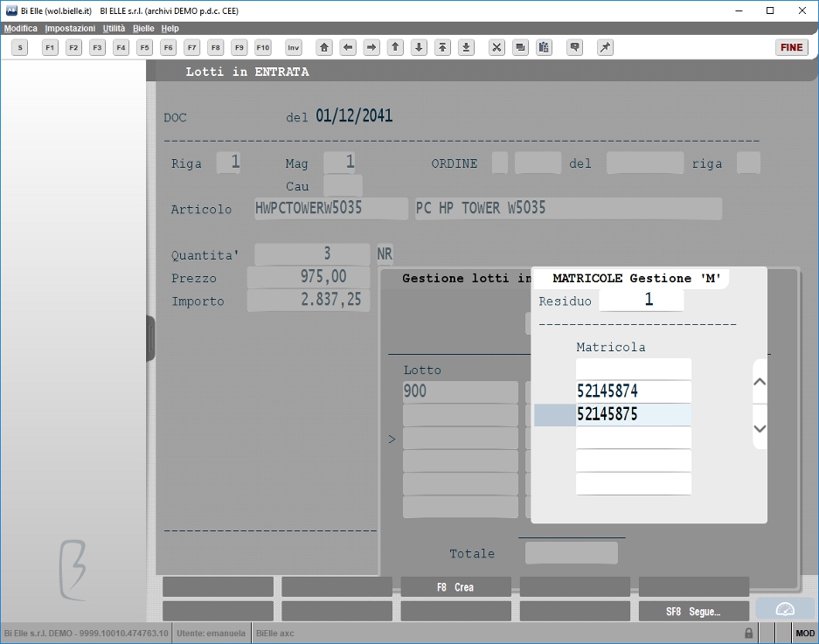819x644 pixels.
Task: Click the lock icon in status bar
Action: coord(748,633)
